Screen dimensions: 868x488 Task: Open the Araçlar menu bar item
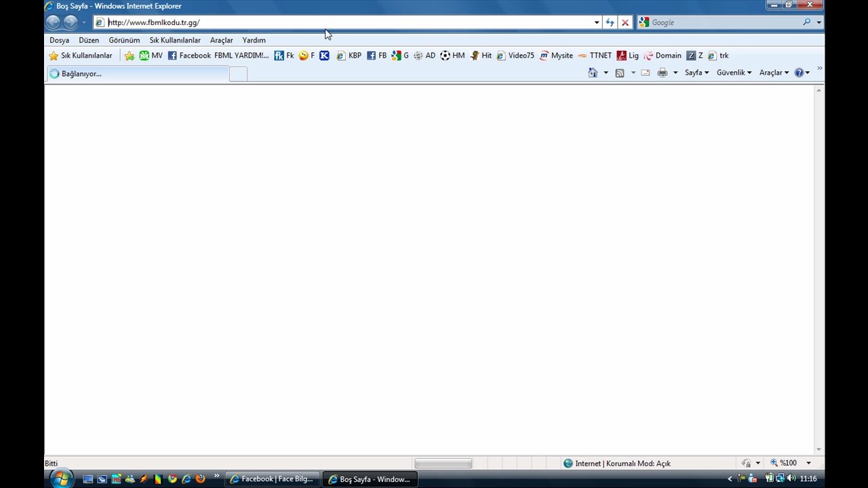point(221,40)
